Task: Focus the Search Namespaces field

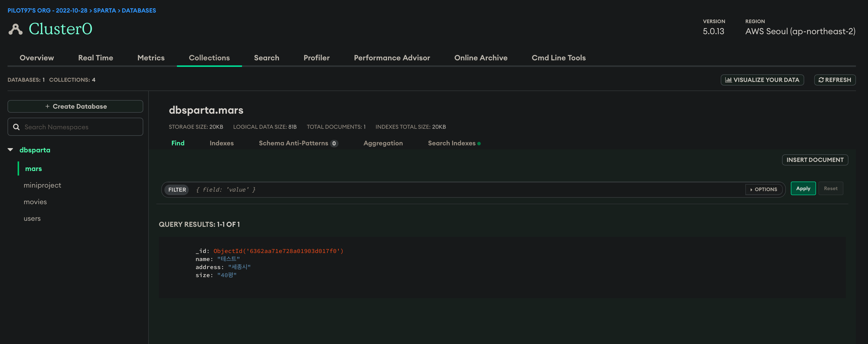Action: tap(75, 127)
